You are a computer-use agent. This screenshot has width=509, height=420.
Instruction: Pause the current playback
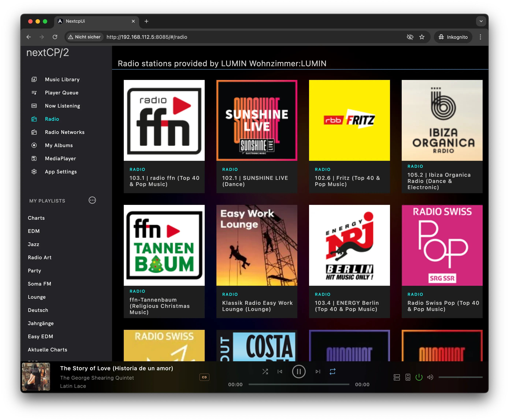pyautogui.click(x=299, y=371)
